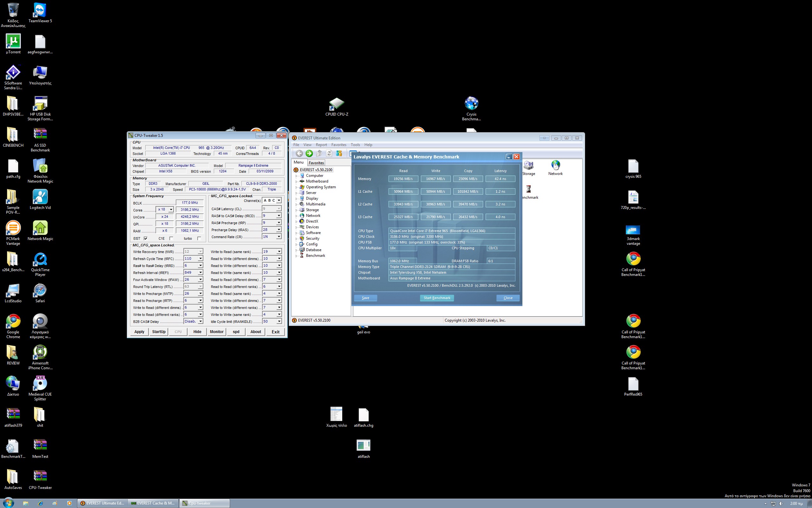The width and height of the screenshot is (812, 508).
Task: Open Windows Media Player taskbar icon
Action: tap(69, 503)
